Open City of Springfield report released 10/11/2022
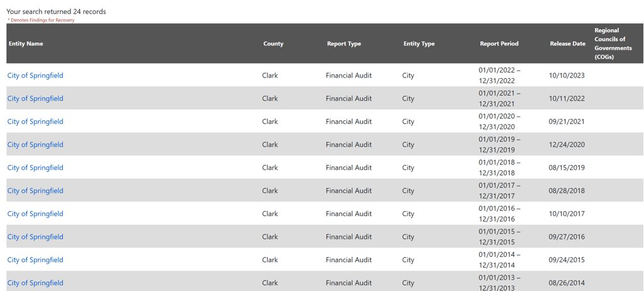This screenshot has height=291, width=644. pos(35,98)
